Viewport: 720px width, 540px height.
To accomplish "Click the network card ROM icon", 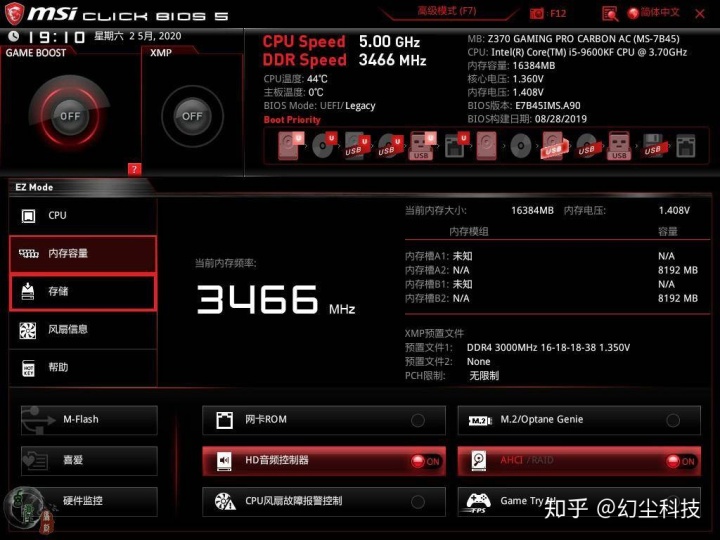I will pos(224,420).
